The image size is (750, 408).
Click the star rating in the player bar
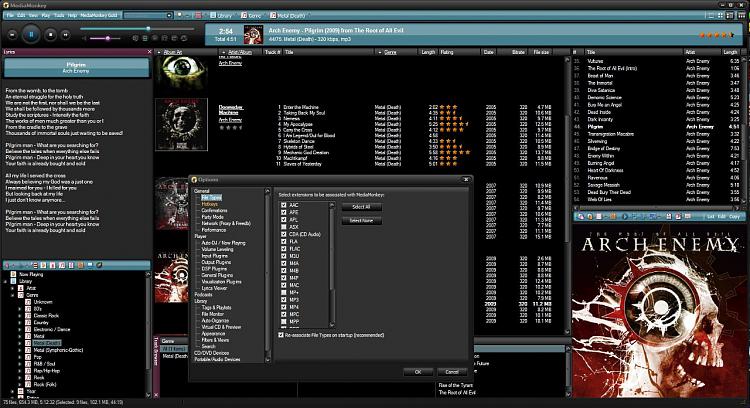point(717,34)
